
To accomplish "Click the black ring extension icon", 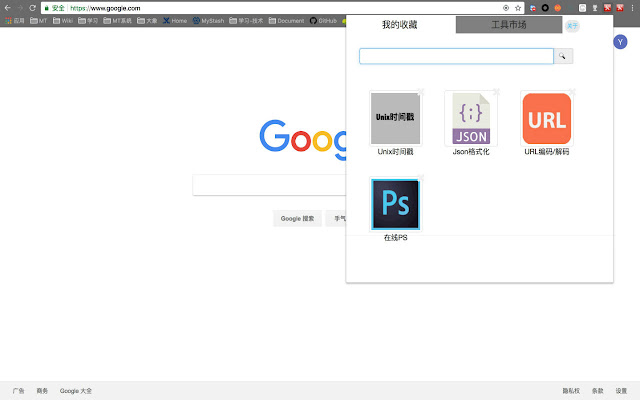I will pos(545,8).
